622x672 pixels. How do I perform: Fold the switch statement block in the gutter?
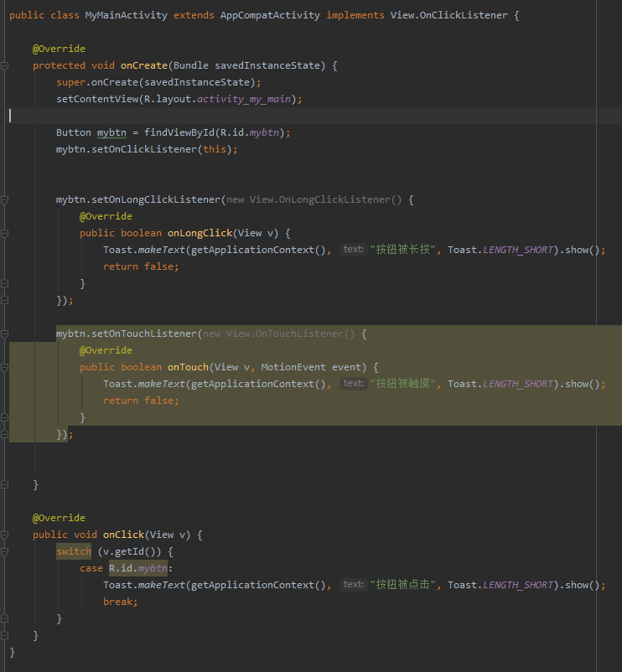(5, 551)
